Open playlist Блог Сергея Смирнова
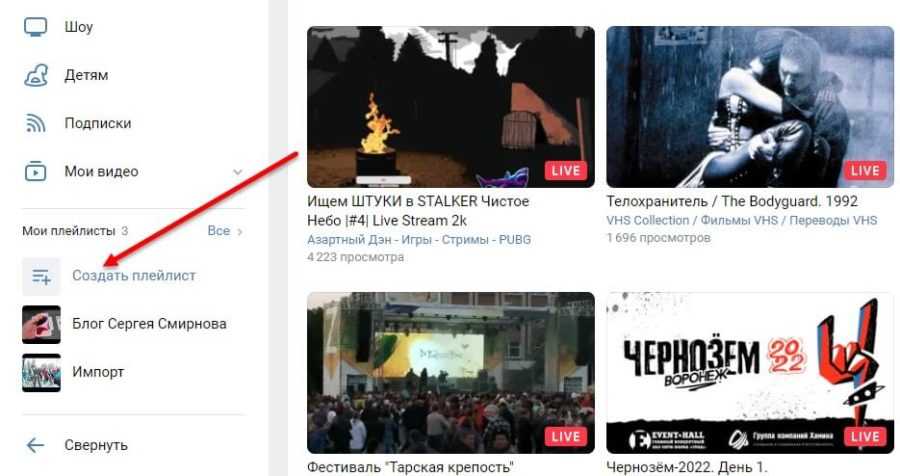This screenshot has height=476, width=900. [149, 324]
